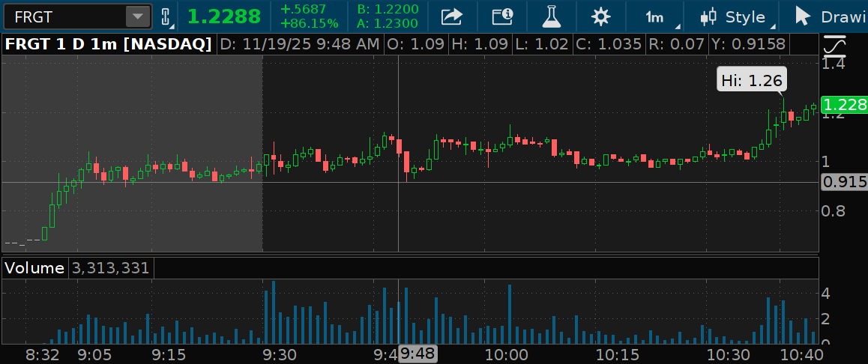Click the curve icon beside the price axis
Image resolution: width=868 pixels, height=364 pixels.
pos(835,46)
